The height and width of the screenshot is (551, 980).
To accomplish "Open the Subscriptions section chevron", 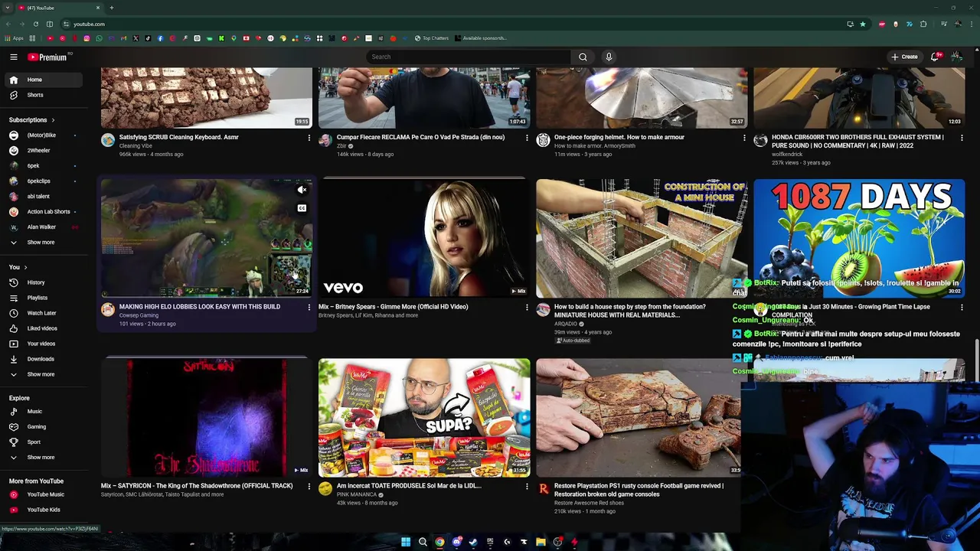I will [53, 120].
